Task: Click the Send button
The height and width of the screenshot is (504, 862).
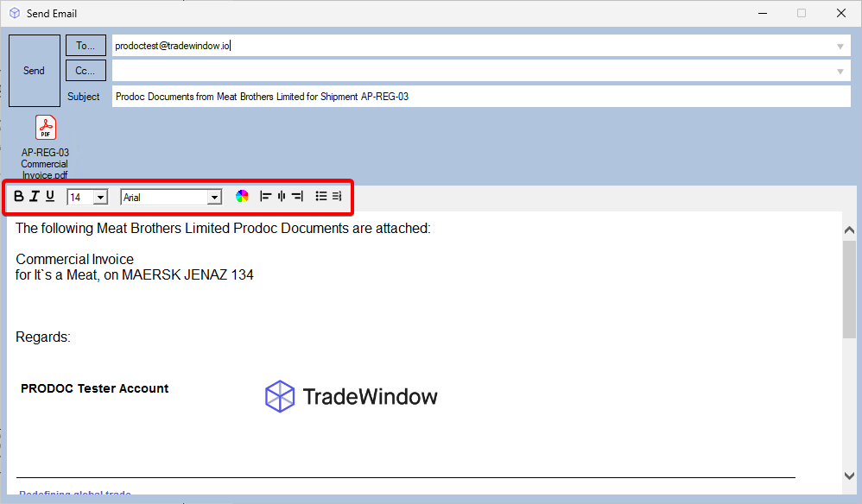Action: 34,71
